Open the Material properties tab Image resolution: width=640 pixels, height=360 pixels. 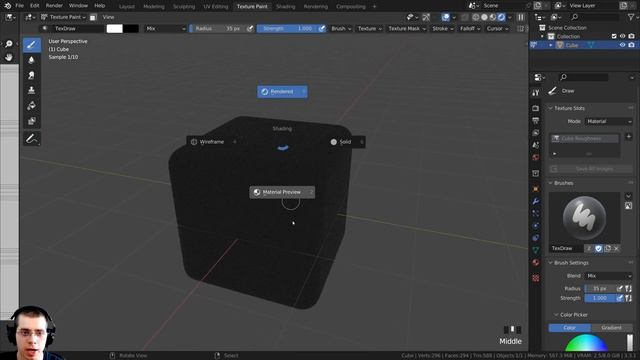pyautogui.click(x=536, y=262)
